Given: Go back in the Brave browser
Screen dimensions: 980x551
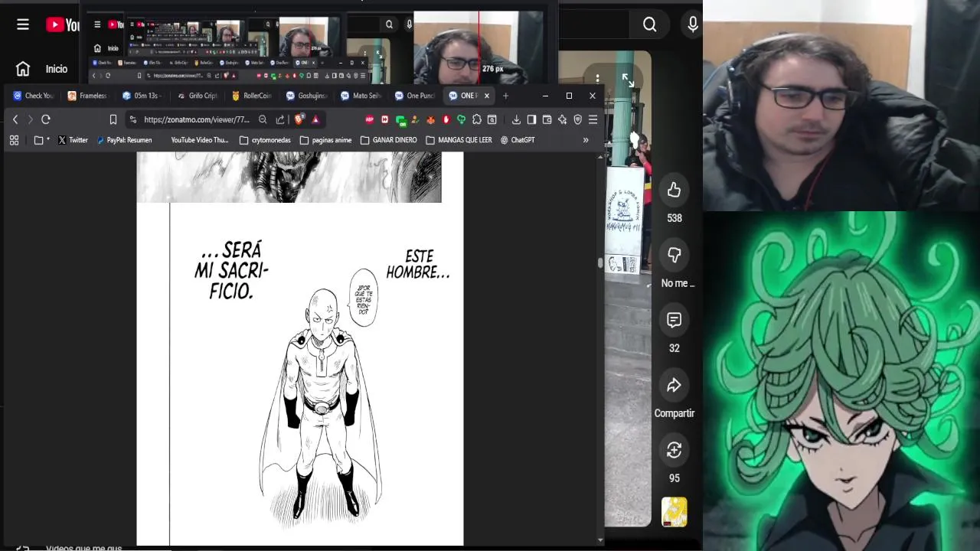Looking at the screenshot, I should (x=15, y=119).
